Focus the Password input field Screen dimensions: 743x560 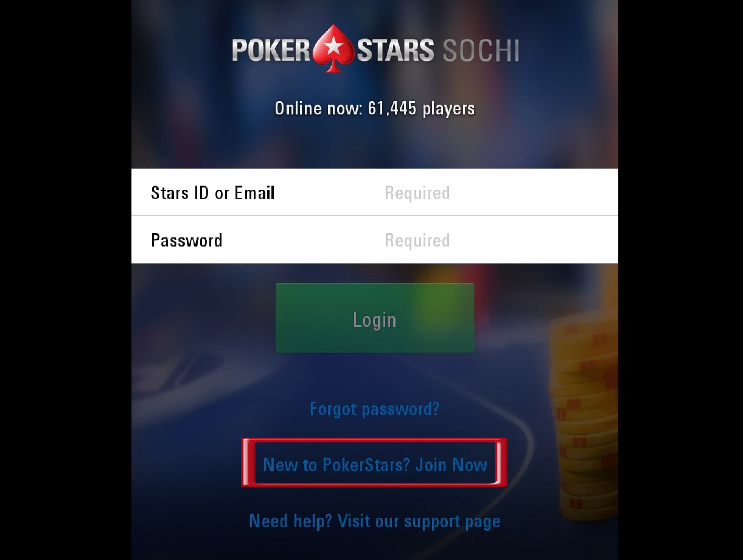click(x=375, y=240)
